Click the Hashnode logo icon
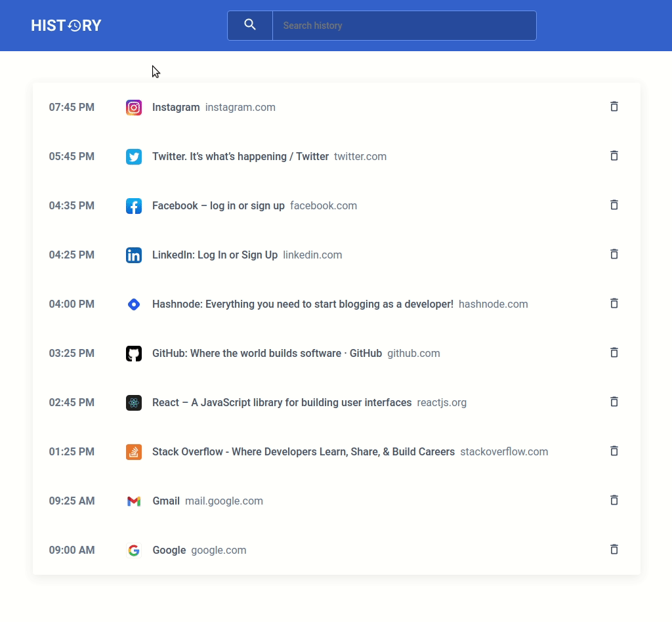Image resolution: width=672 pixels, height=622 pixels. click(x=134, y=304)
